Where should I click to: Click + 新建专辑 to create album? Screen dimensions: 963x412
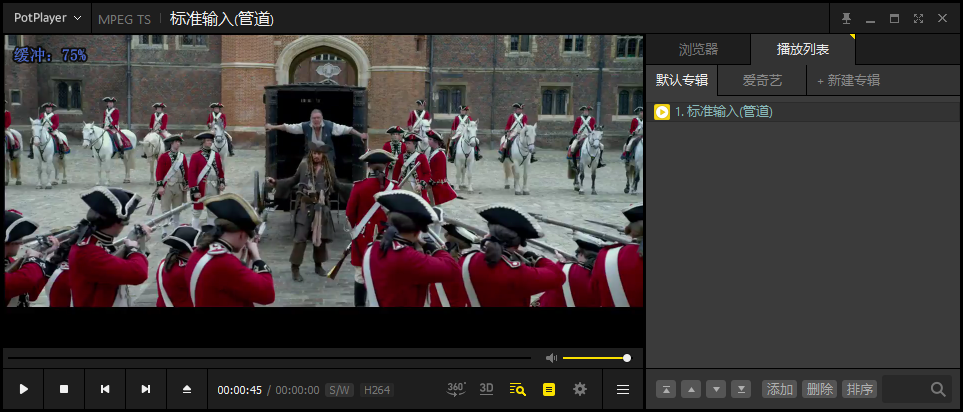848,80
